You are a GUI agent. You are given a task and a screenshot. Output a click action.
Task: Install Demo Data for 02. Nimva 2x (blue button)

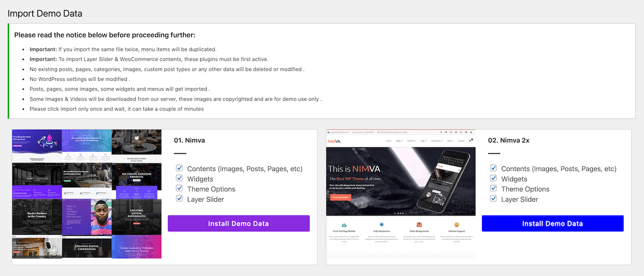tap(553, 223)
